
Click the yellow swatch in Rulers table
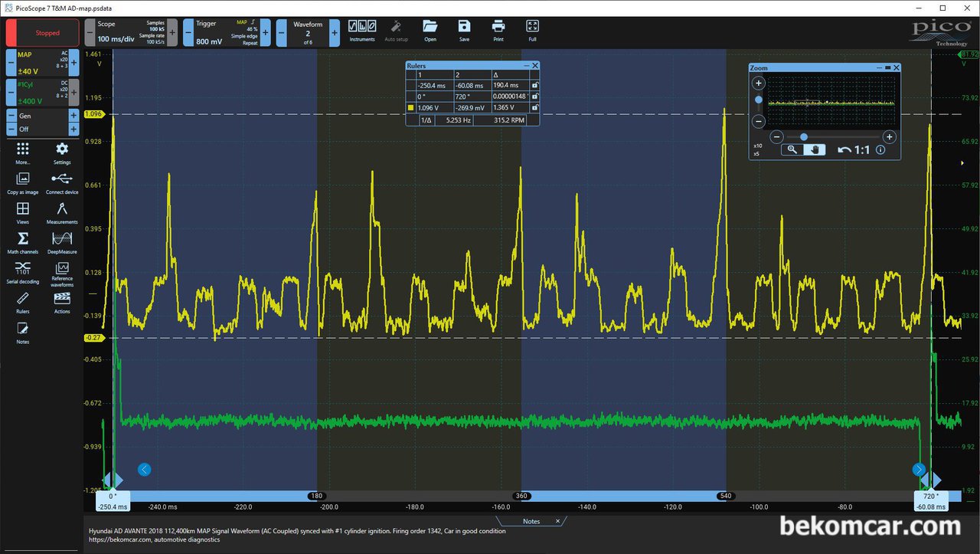tap(411, 108)
